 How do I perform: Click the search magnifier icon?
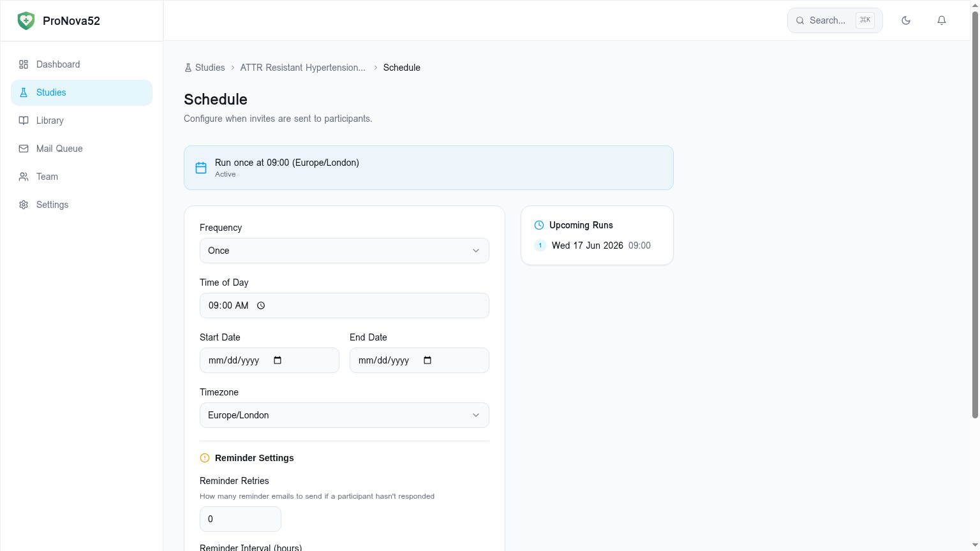[x=800, y=20]
